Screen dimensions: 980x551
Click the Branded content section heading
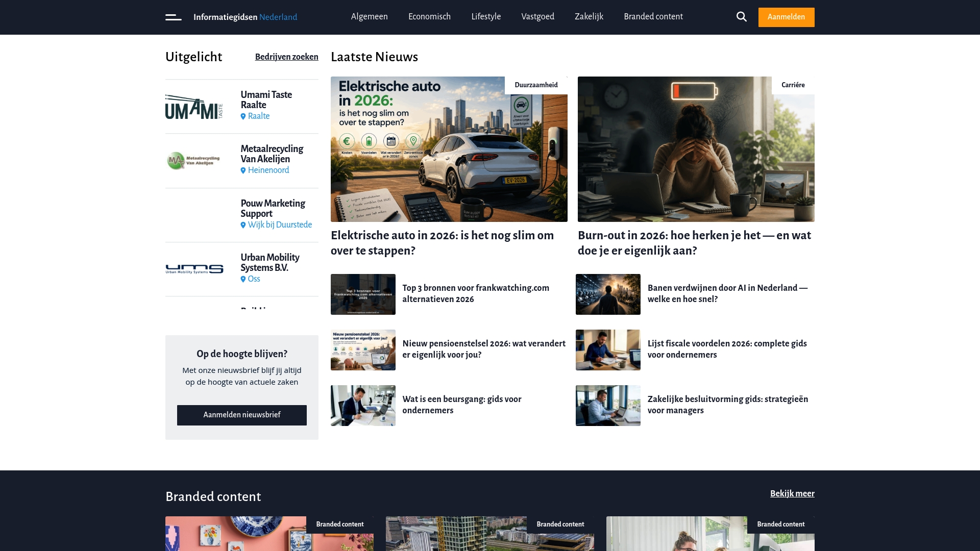coord(213,496)
